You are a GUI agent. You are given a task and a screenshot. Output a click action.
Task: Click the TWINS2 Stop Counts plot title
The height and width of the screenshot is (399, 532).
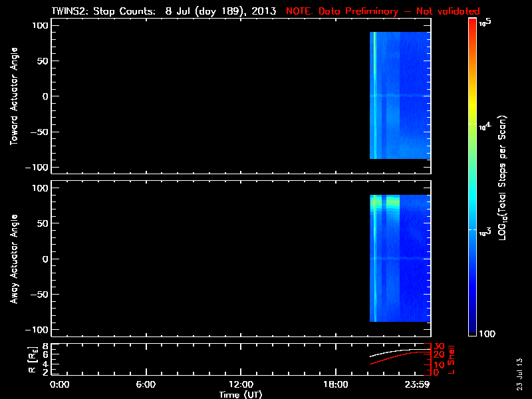click(x=164, y=11)
